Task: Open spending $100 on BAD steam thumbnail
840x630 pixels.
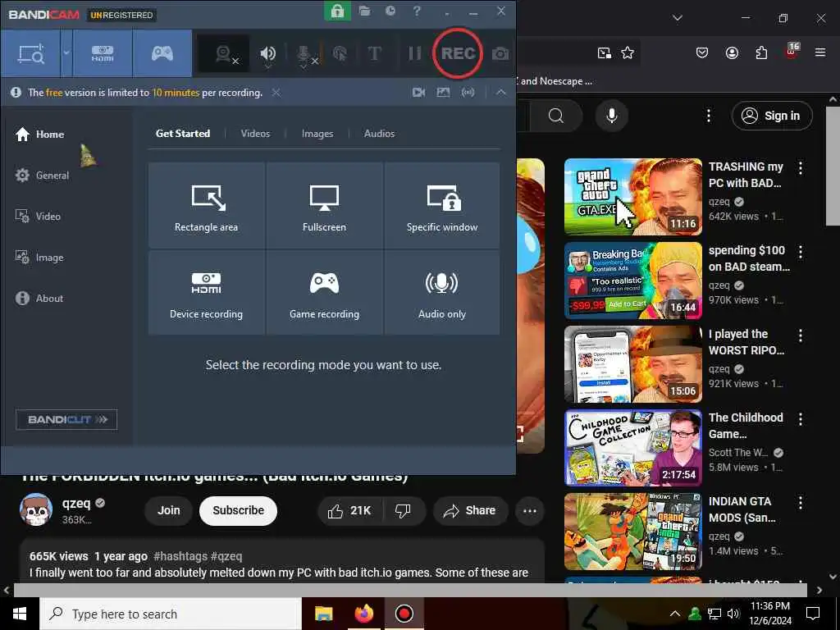Action: [x=633, y=281]
